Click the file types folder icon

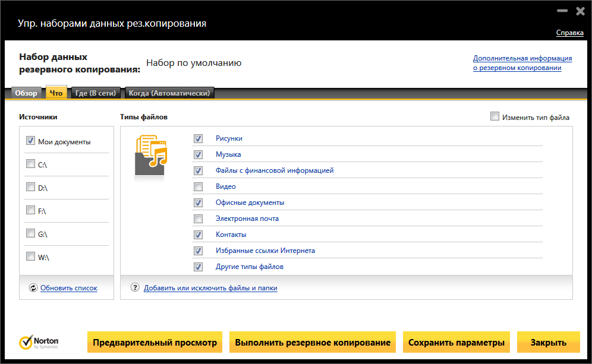pyautogui.click(x=151, y=156)
